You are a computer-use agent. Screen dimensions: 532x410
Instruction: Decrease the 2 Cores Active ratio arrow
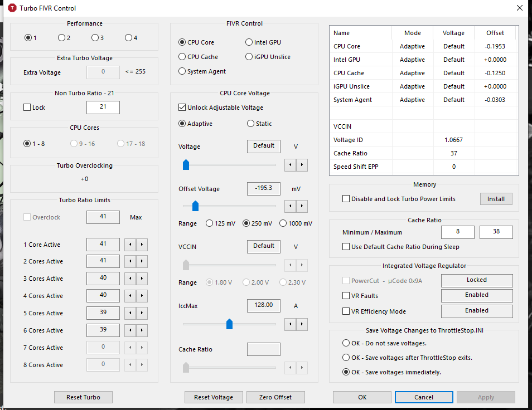[130, 261]
